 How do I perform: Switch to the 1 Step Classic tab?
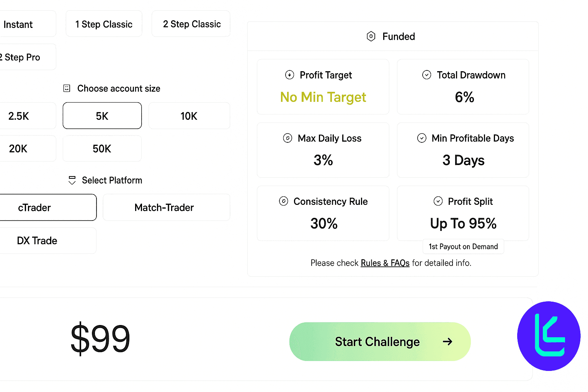(104, 24)
